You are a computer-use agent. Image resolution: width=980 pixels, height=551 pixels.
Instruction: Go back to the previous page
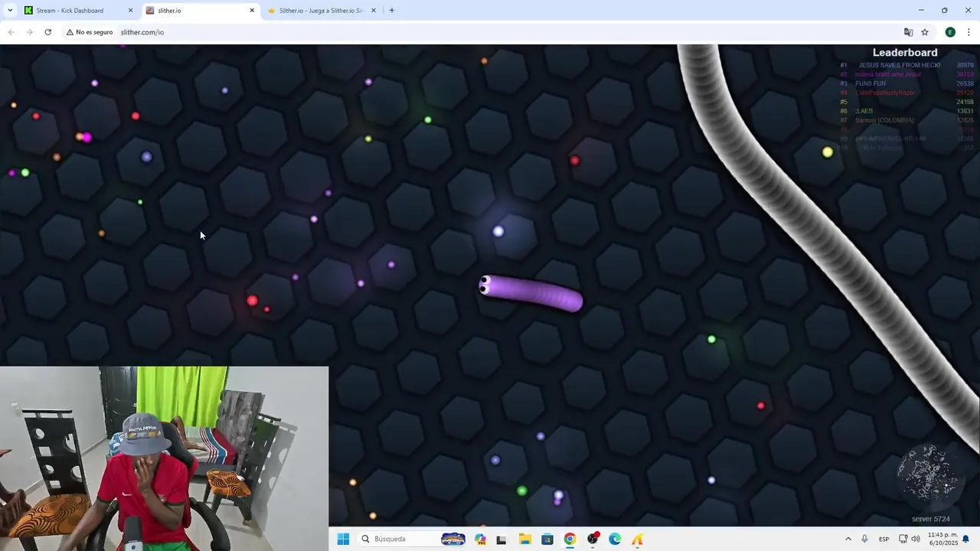point(11,32)
